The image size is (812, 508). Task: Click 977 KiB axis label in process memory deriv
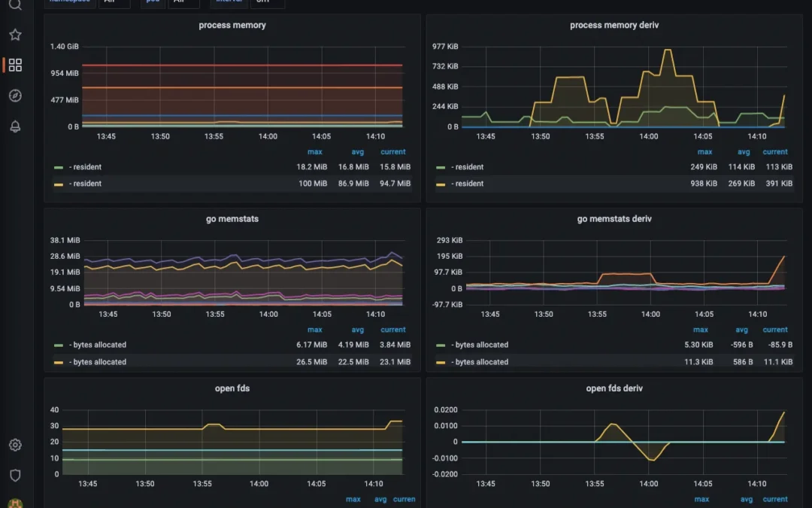[445, 47]
